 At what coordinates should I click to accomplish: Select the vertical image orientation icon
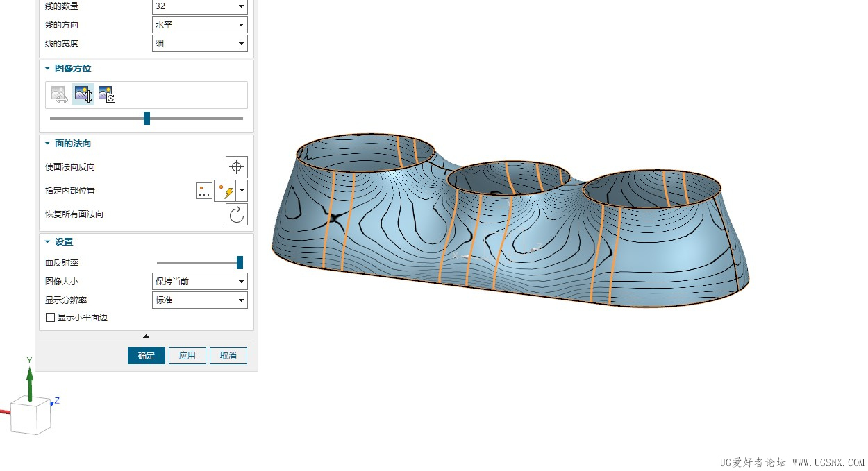(83, 95)
